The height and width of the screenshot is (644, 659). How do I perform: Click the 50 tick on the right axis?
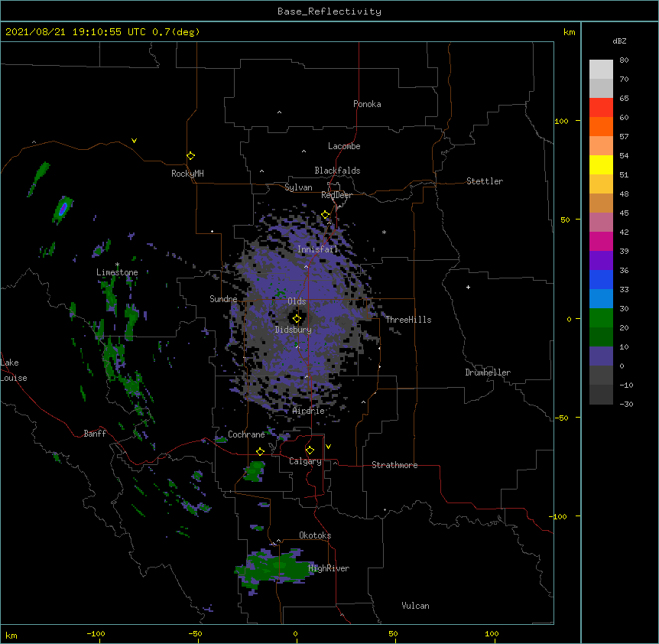pyautogui.click(x=565, y=220)
